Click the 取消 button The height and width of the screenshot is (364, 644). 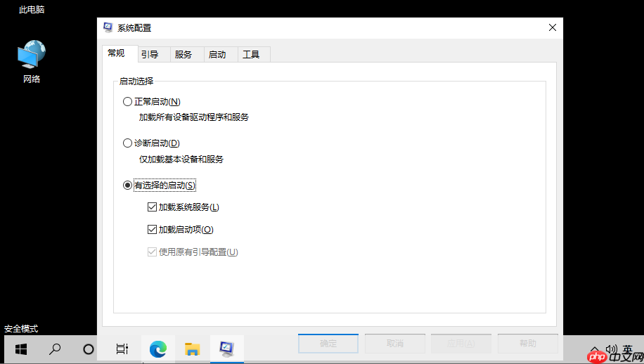394,343
